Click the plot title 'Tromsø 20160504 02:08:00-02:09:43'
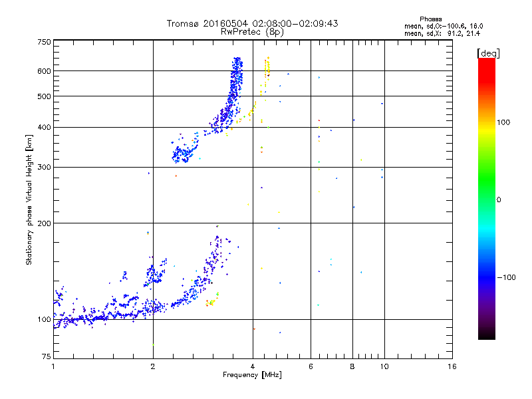 tap(252, 23)
